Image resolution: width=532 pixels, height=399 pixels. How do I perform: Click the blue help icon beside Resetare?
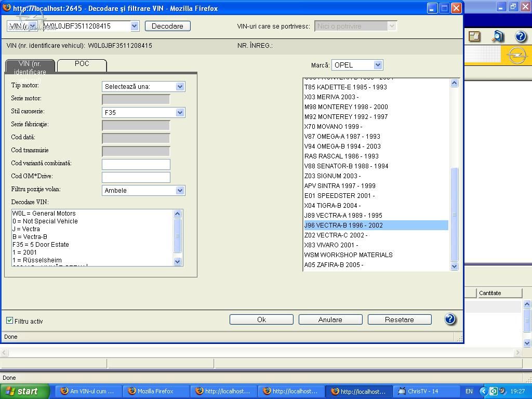pos(450,320)
